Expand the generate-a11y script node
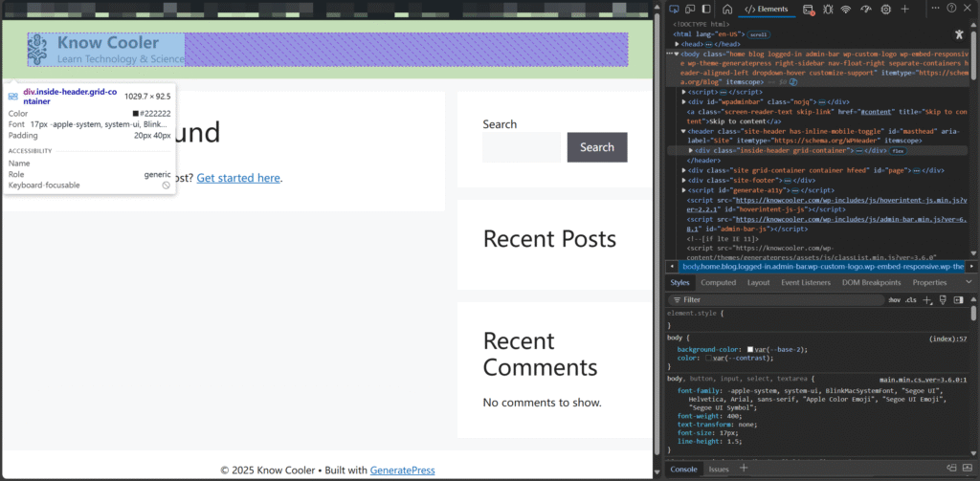Image resolution: width=980 pixels, height=481 pixels. click(x=684, y=190)
